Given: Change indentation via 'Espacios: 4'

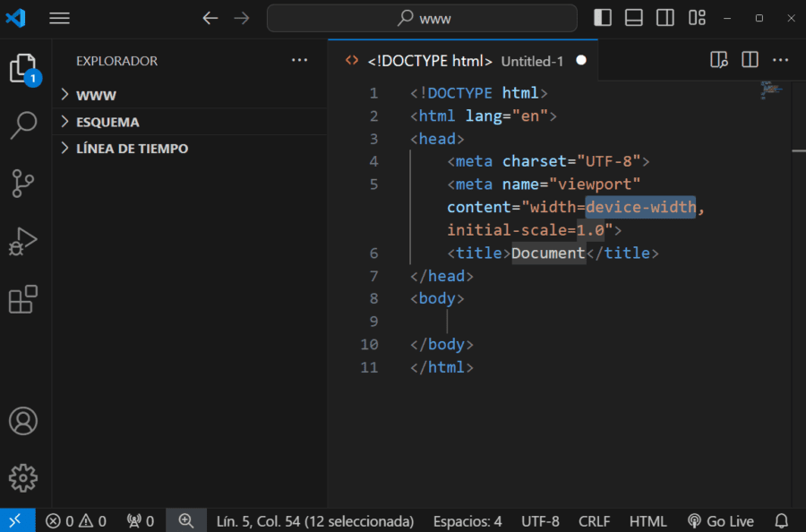Looking at the screenshot, I should point(467,521).
